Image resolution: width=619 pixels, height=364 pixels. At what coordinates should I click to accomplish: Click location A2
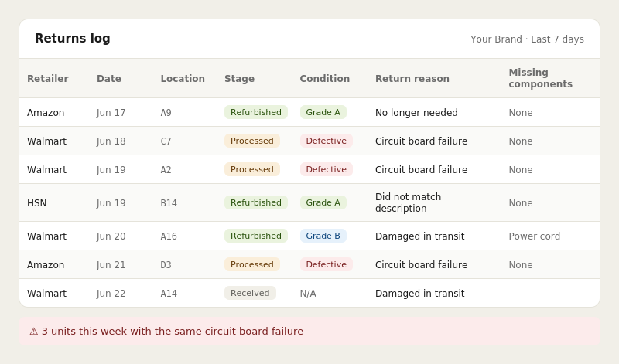pyautogui.click(x=166, y=169)
